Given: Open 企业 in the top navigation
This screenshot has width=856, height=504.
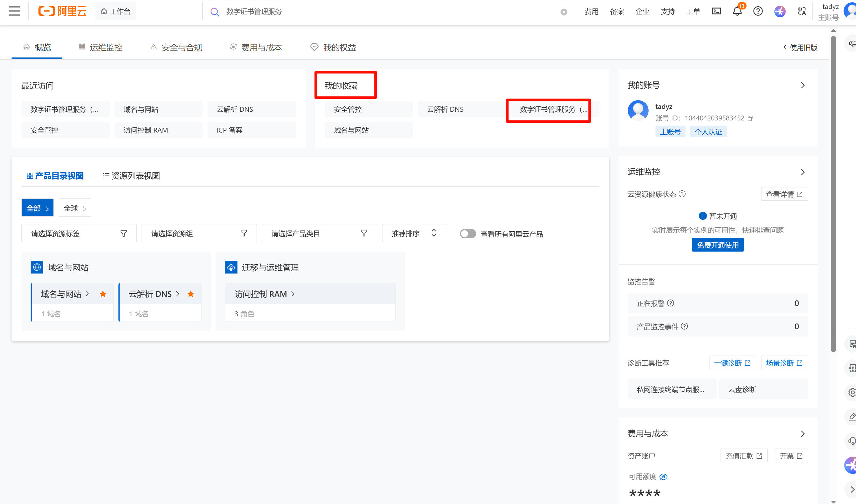Looking at the screenshot, I should pos(642,12).
